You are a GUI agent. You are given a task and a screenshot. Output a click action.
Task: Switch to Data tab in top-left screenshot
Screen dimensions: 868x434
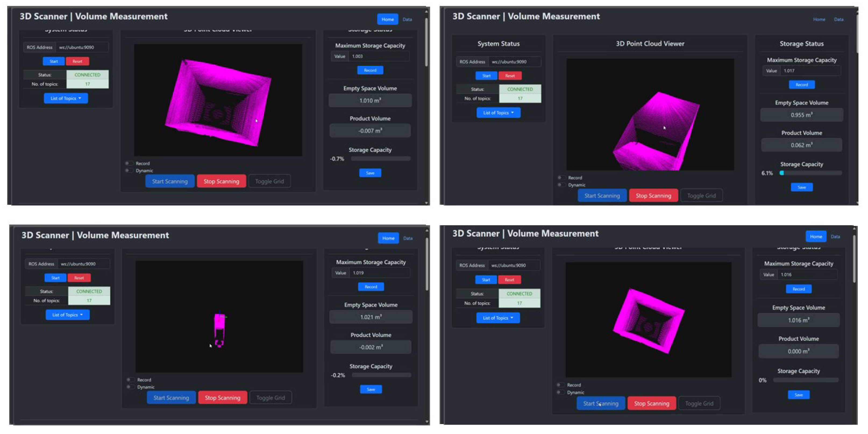(407, 19)
